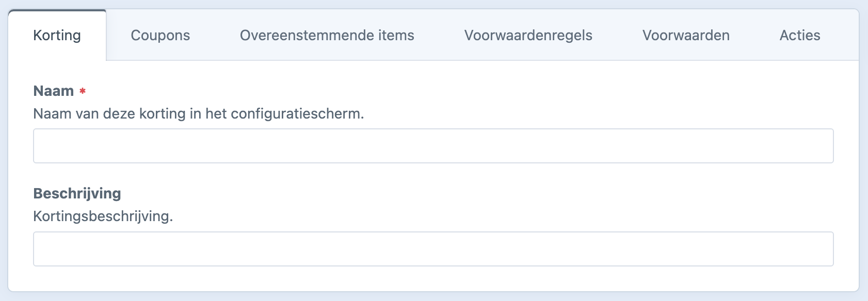Click the Naam help text sentence
The width and height of the screenshot is (868, 301).
point(198,114)
